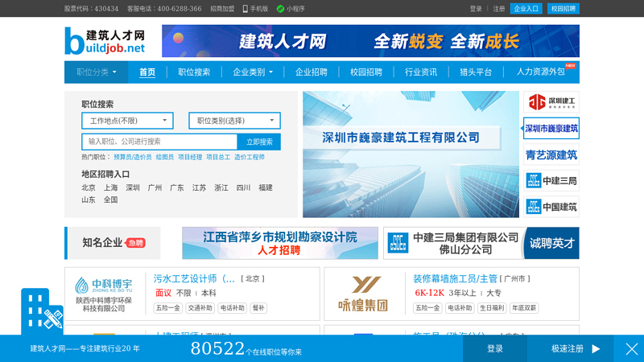The height and width of the screenshot is (362, 644).
Task: Choose region 北京
Action: pos(89,187)
